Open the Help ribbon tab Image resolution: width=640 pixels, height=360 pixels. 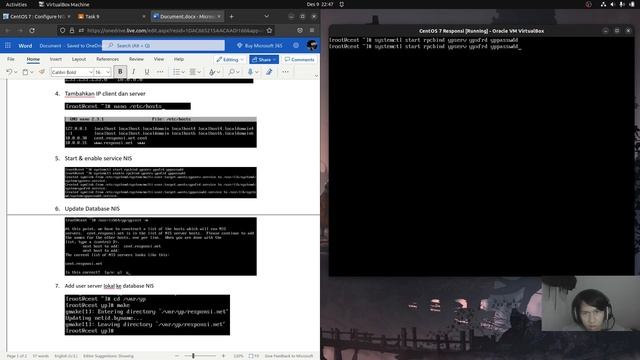pyautogui.click(x=179, y=59)
